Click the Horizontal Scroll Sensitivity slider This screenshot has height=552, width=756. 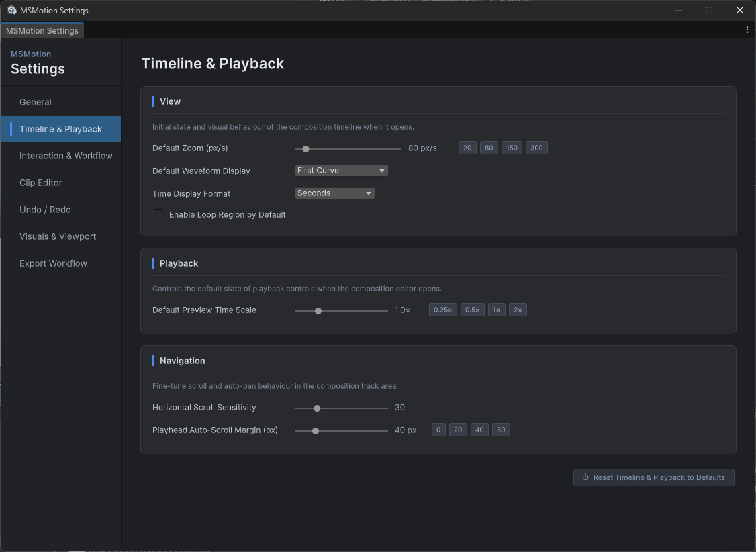pyautogui.click(x=341, y=408)
